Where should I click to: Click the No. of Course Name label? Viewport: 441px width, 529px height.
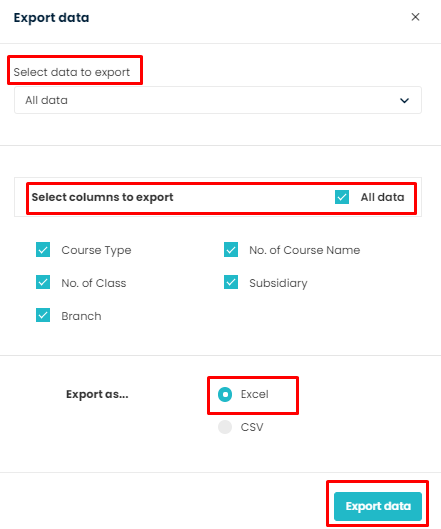[305, 250]
